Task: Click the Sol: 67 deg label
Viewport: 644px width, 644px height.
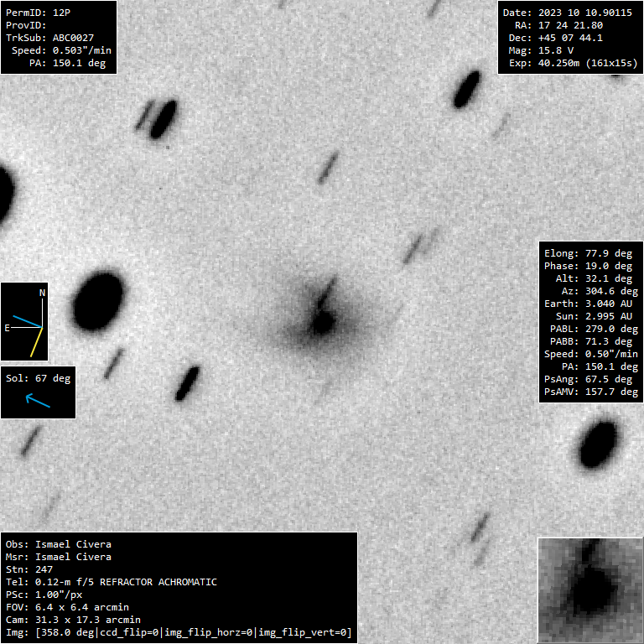Action: 39,378
